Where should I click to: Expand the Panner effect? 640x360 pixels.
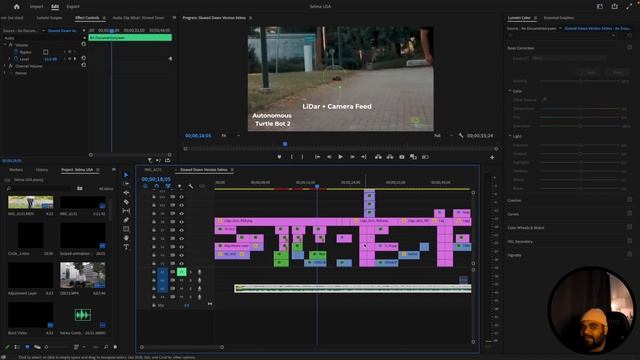click(x=5, y=73)
